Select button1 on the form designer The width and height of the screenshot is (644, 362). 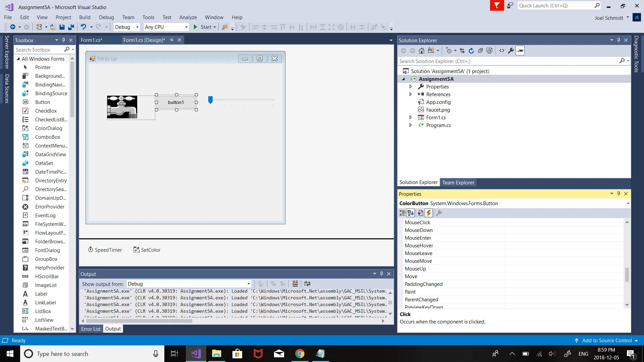point(176,102)
